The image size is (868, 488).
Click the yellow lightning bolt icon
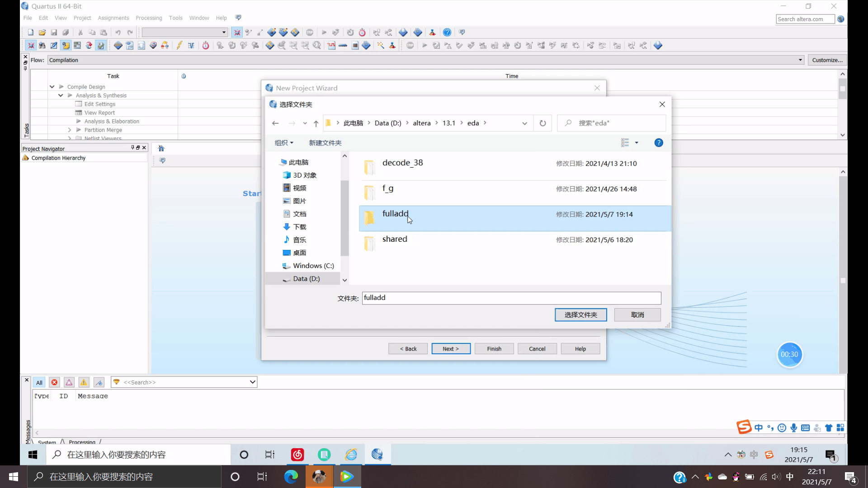click(x=179, y=46)
